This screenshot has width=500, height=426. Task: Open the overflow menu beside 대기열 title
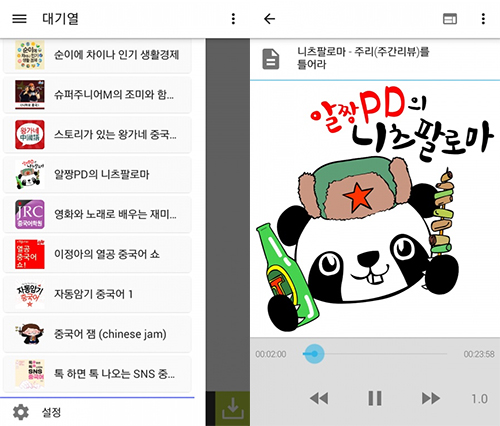coord(233,19)
